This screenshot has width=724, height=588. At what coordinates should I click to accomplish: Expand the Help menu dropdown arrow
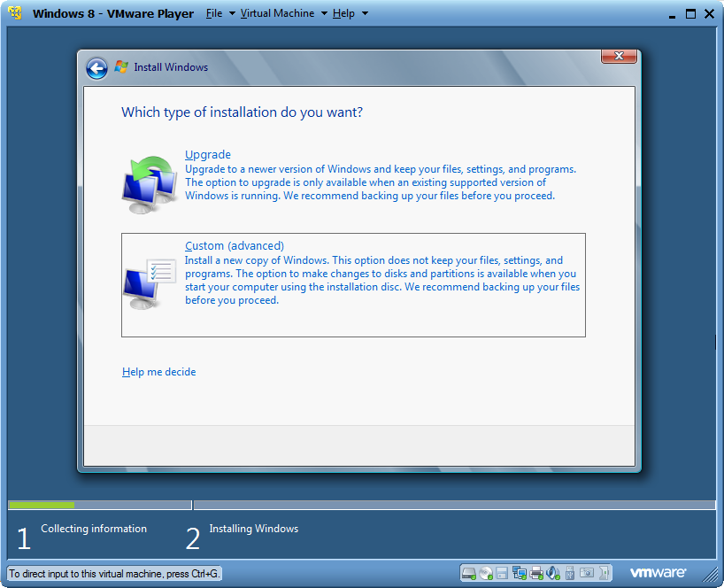(x=365, y=13)
